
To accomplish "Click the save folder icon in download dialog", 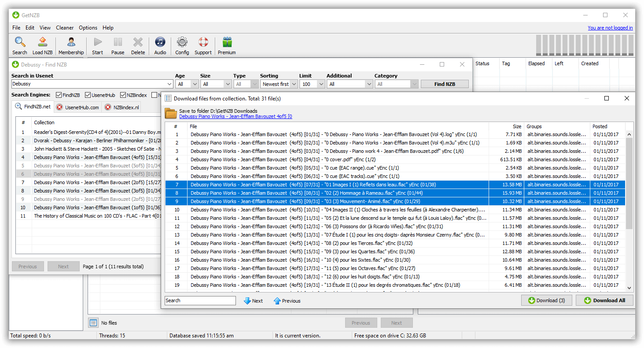I will point(171,113).
